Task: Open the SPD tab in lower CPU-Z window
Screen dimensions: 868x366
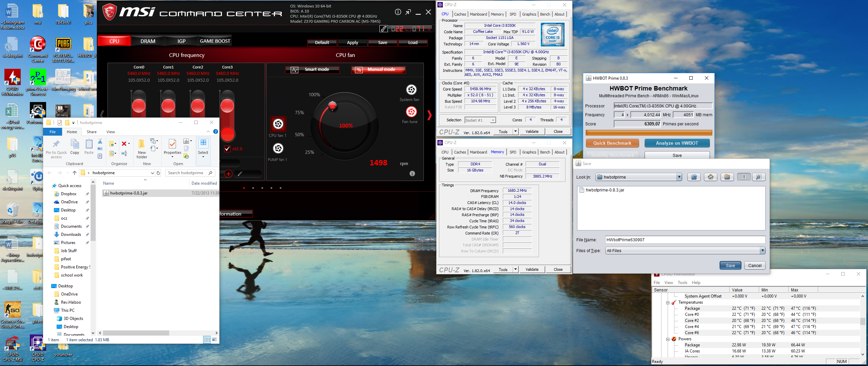Action: (513, 152)
